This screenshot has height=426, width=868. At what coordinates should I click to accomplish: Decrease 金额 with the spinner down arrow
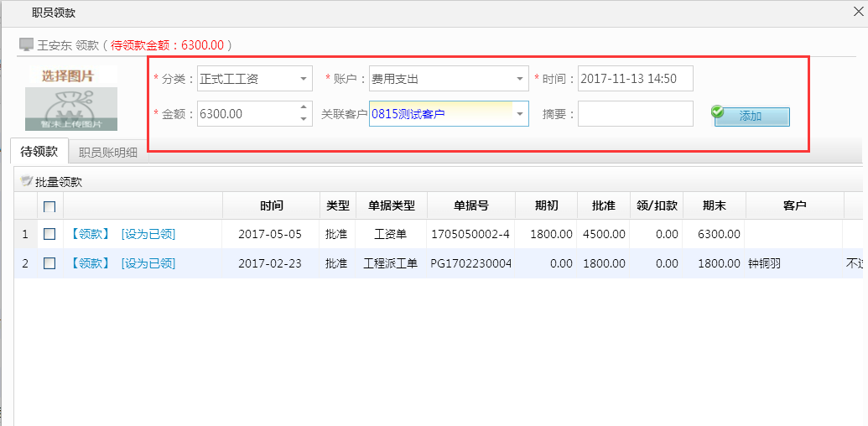click(303, 118)
